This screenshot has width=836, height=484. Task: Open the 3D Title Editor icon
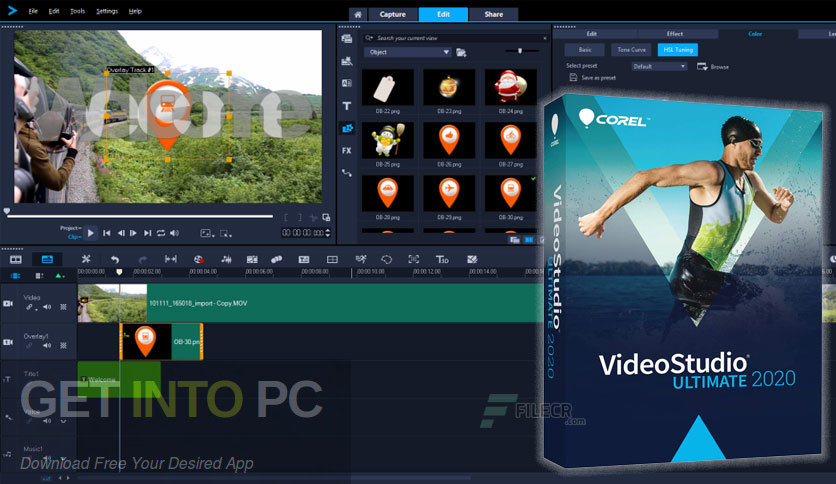(442, 260)
